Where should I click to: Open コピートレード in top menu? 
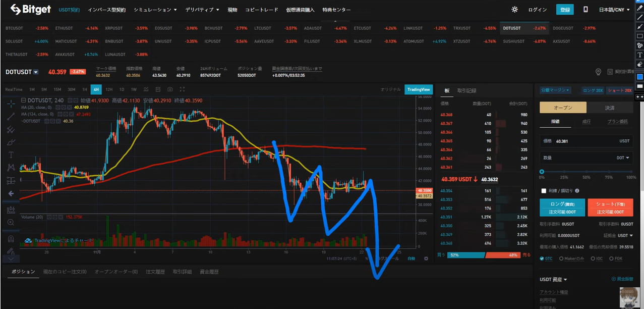point(261,10)
